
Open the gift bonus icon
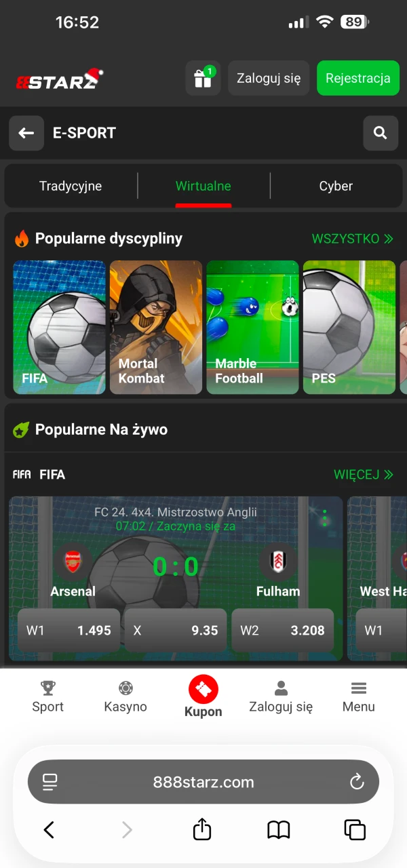tap(203, 78)
